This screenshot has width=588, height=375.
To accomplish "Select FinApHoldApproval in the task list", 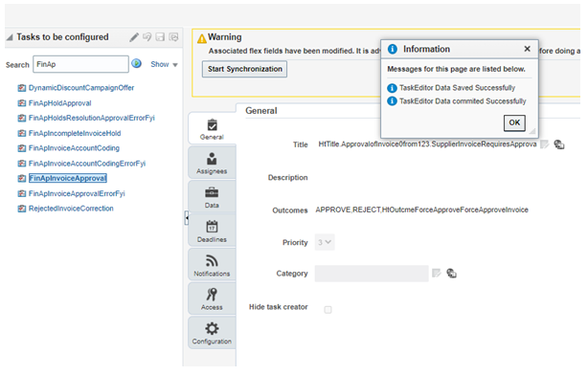I will [60, 103].
